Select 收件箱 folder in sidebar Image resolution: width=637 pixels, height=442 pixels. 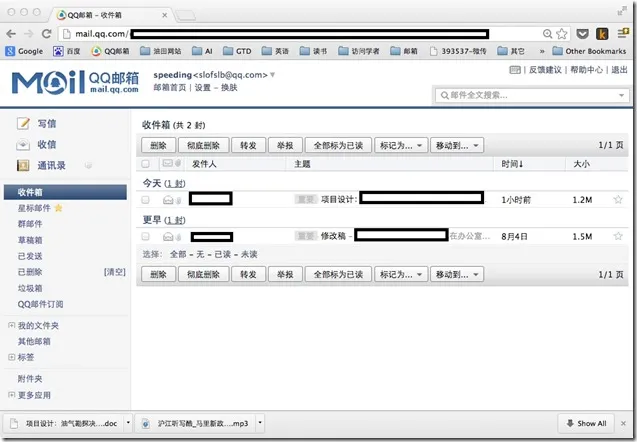[65, 192]
